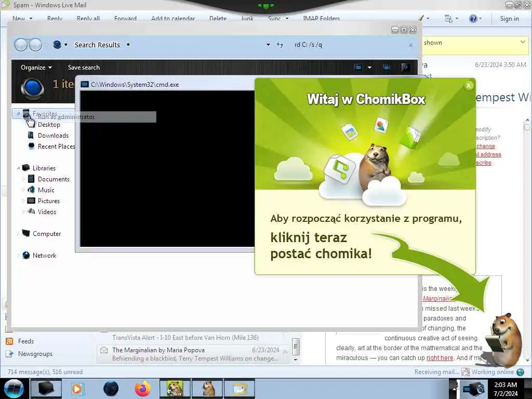Open the Start menu orb
Image resolution: width=532 pixels, height=399 pixels.
[14, 389]
